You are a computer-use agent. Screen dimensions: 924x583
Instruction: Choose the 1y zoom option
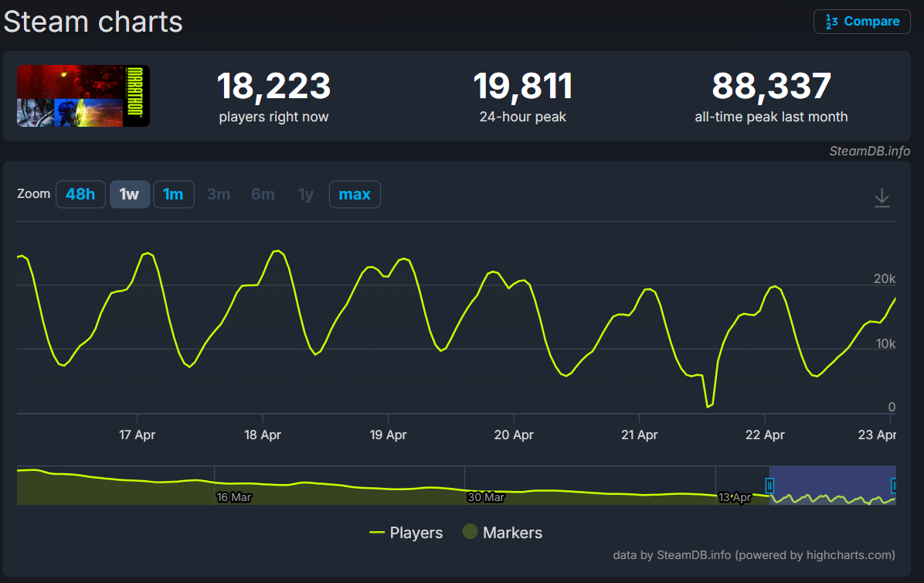[306, 195]
